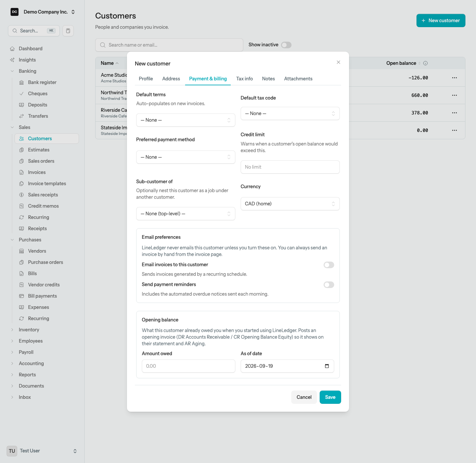Open Preferred payment method dropdown
476x463 pixels.
186,157
